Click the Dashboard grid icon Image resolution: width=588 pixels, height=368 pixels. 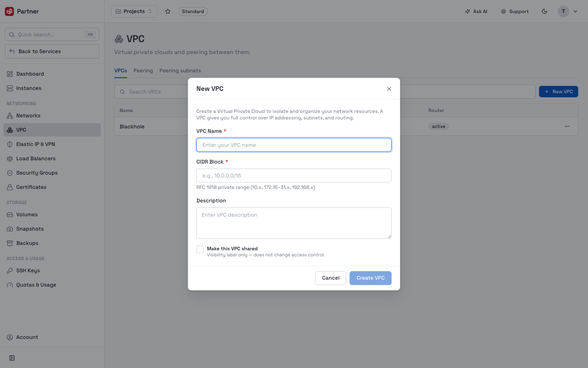pyautogui.click(x=10, y=74)
